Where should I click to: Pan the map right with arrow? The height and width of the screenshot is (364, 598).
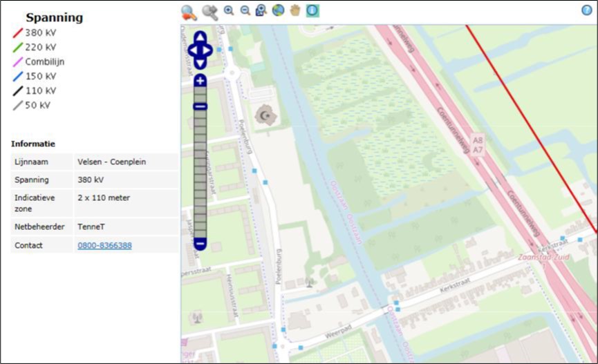click(x=208, y=50)
